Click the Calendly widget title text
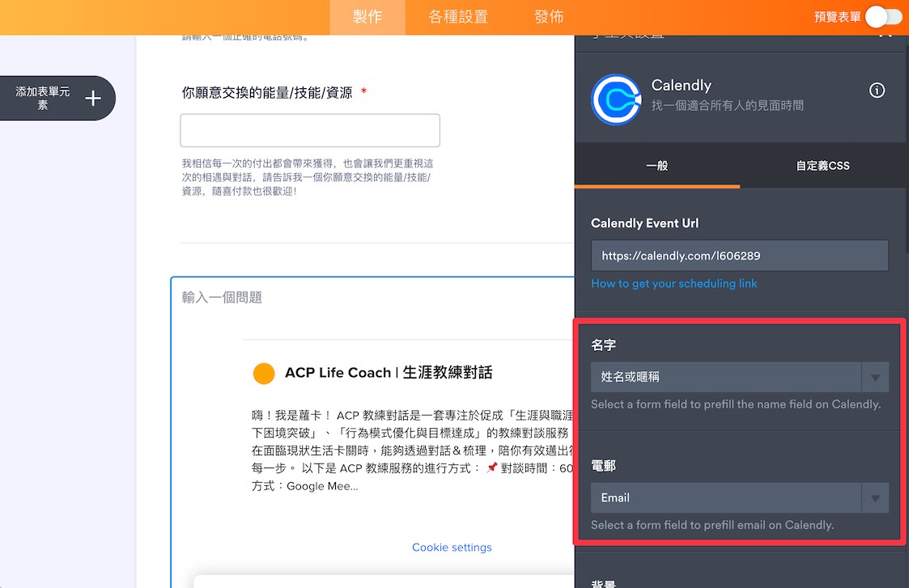909x588 pixels. click(x=682, y=85)
